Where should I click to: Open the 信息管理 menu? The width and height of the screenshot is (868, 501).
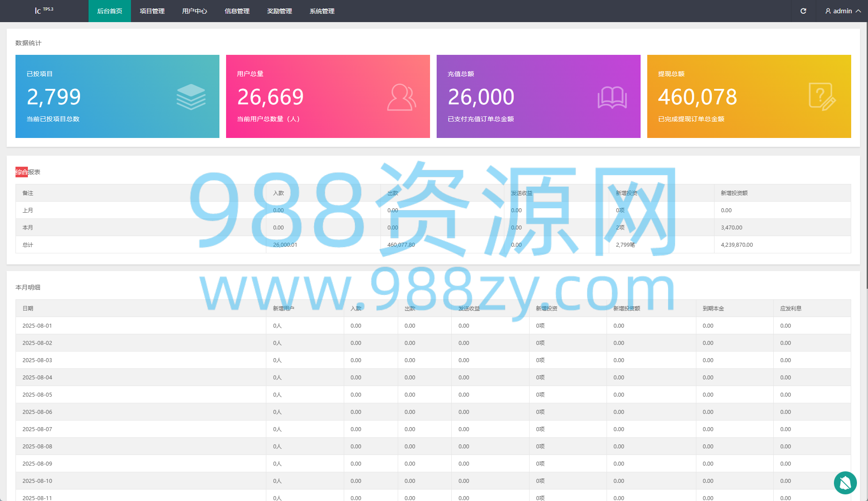pos(237,11)
